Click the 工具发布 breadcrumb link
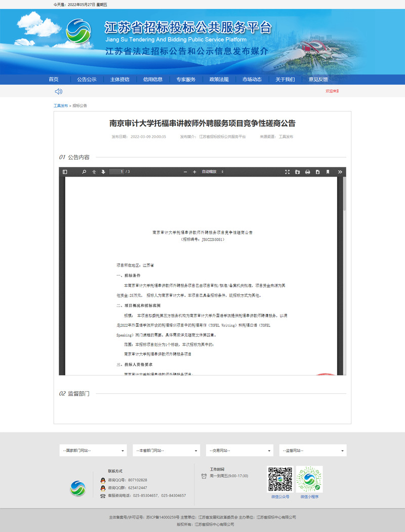 (60, 106)
